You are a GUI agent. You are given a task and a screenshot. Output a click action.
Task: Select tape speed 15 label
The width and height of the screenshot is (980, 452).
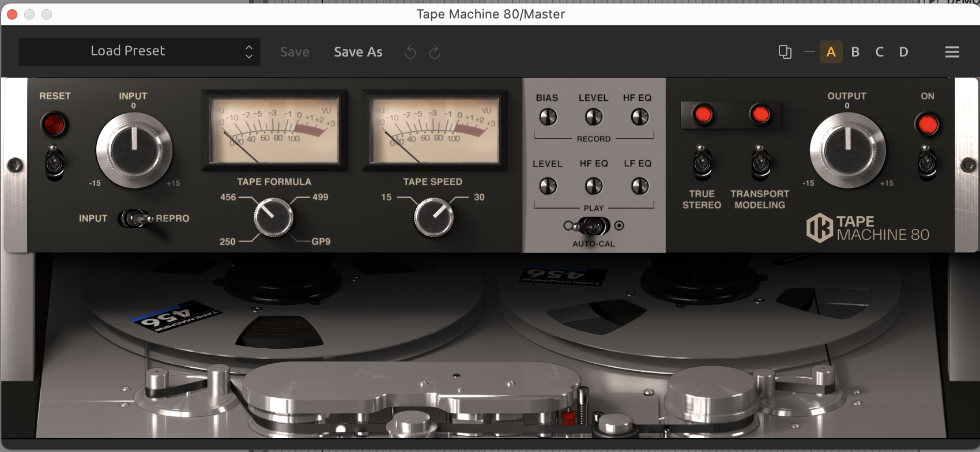click(x=386, y=197)
